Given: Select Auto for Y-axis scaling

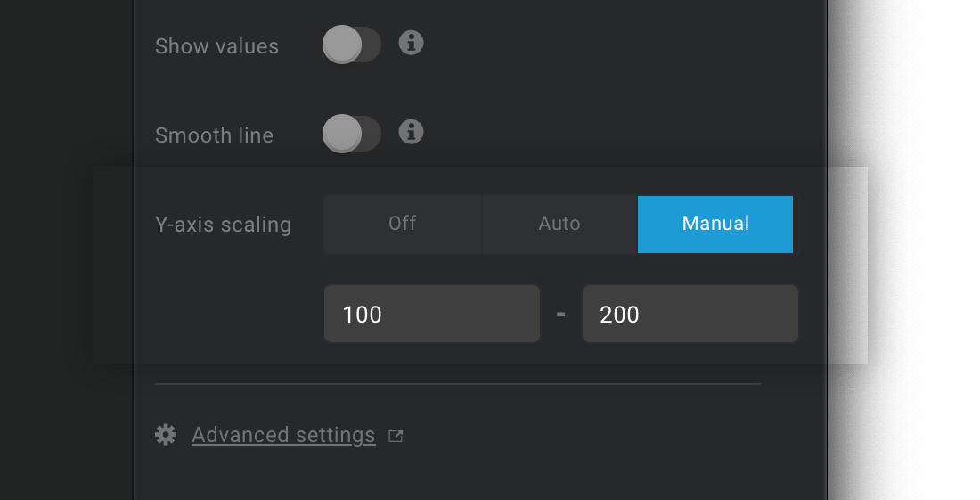Looking at the screenshot, I should [x=559, y=225].
